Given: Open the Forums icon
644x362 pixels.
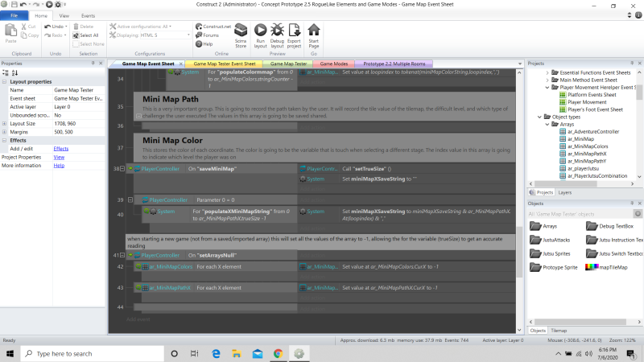Looking at the screenshot, I should coord(199,35).
